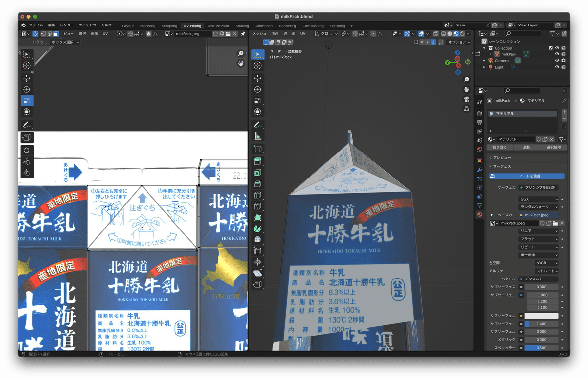Click the Blender logo menu
The width and height of the screenshot is (588, 381).
(24, 25)
